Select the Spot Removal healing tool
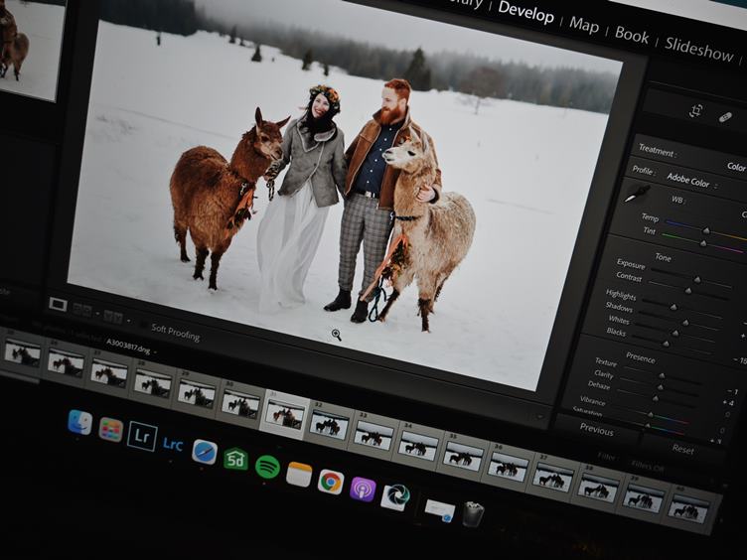The image size is (747, 560). [725, 117]
